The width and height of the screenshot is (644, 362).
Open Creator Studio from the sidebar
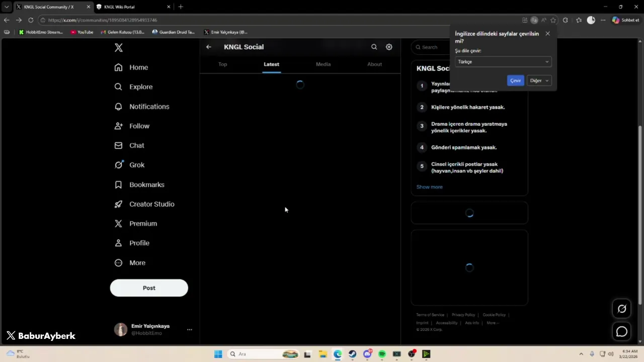[144, 204]
